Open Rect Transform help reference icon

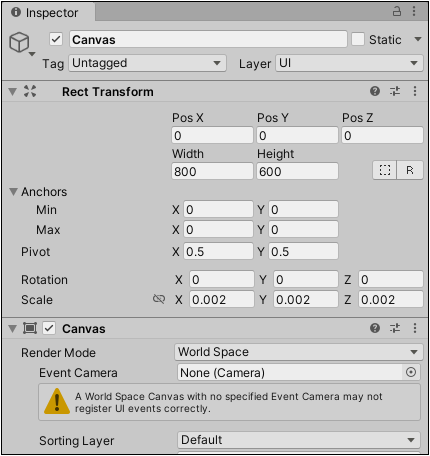(375, 91)
